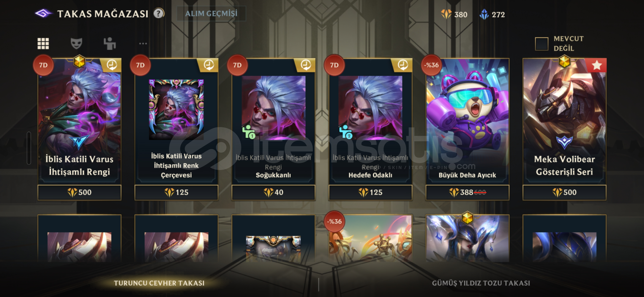This screenshot has width=644, height=297.
Task: Open the Meka Volibear Gösterişli Seri card
Action: tap(564, 121)
